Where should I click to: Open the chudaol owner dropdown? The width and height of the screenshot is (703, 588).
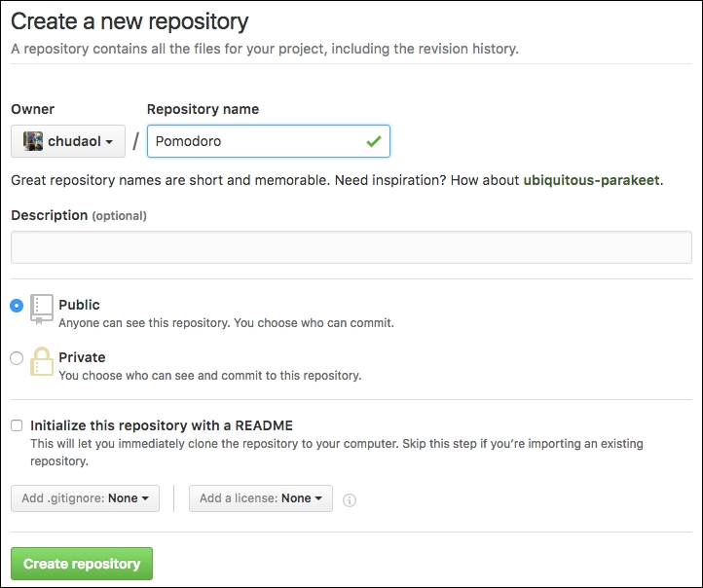(68, 141)
